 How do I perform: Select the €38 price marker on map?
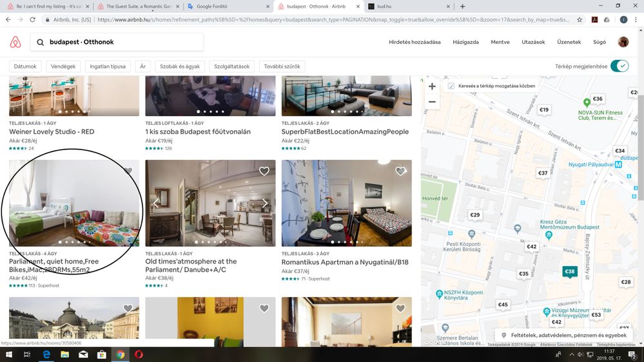click(569, 272)
